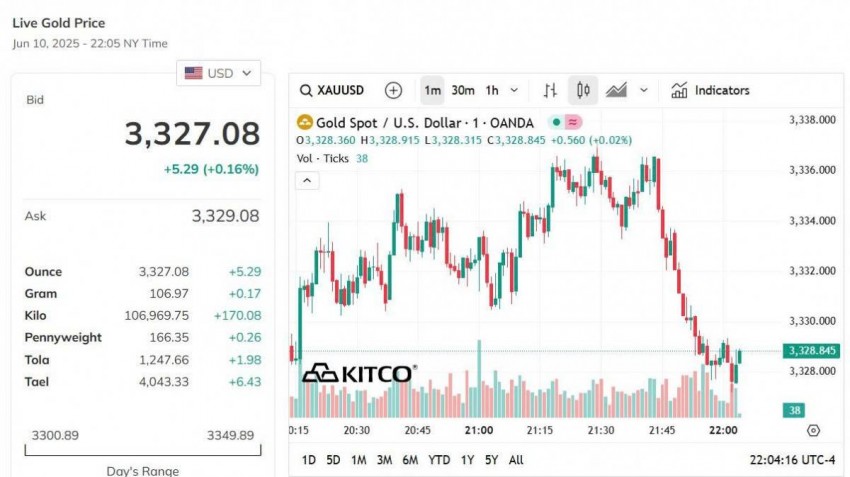Image resolution: width=850 pixels, height=477 pixels.
Task: Collapse the chart legend with the chevron
Action: [x=308, y=180]
